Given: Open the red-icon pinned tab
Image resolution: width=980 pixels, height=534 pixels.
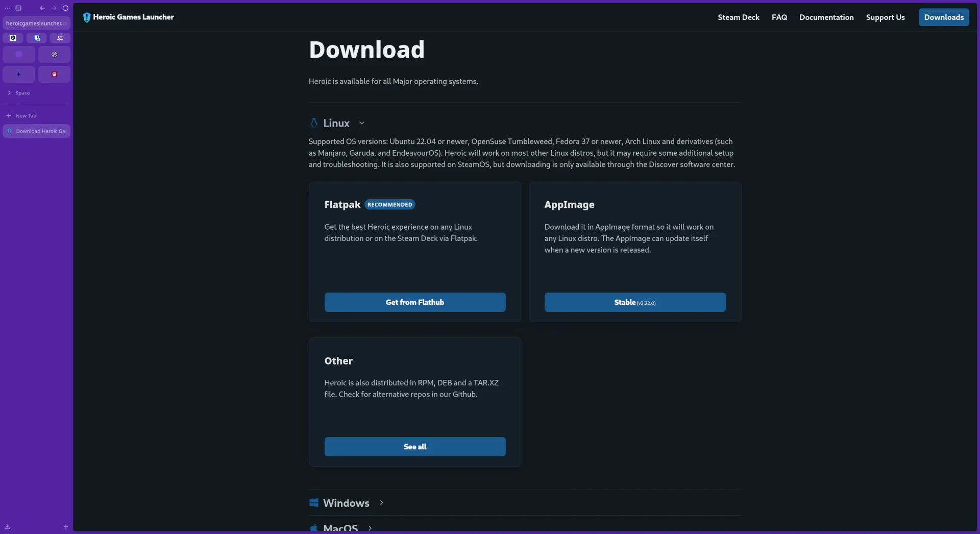Looking at the screenshot, I should coord(54,74).
